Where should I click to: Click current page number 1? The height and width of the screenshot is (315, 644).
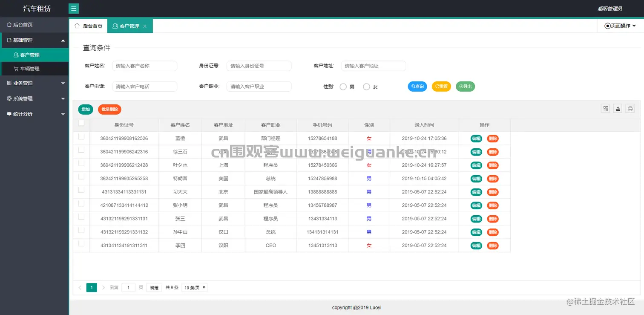(92, 288)
